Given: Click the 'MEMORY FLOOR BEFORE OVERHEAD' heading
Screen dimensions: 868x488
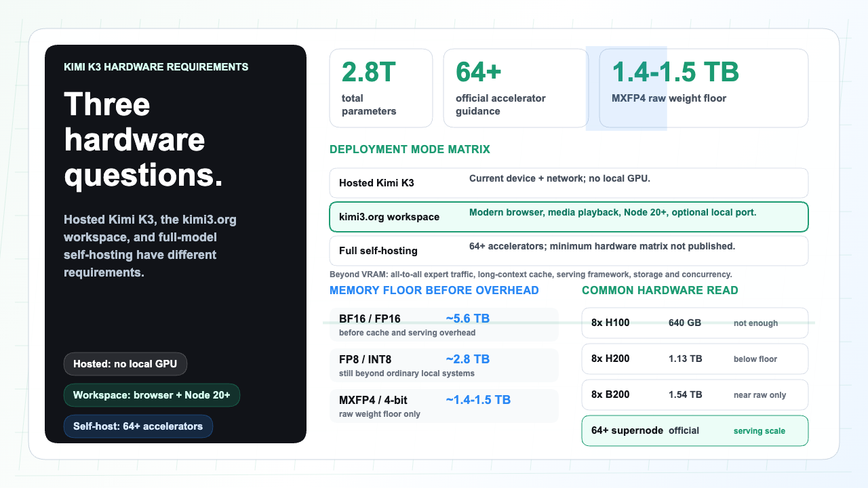Looking at the screenshot, I should 434,290.
